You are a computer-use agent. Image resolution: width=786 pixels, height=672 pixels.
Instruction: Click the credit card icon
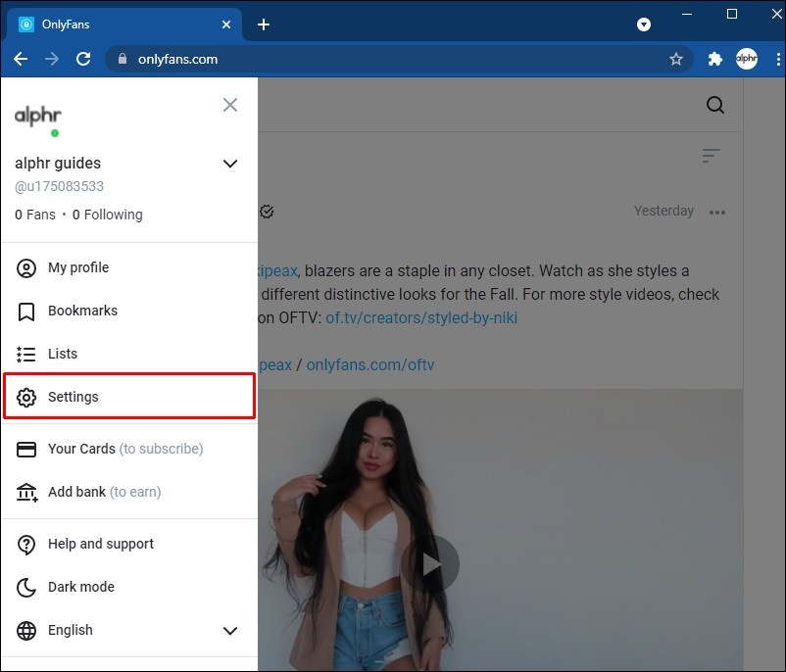click(x=26, y=450)
